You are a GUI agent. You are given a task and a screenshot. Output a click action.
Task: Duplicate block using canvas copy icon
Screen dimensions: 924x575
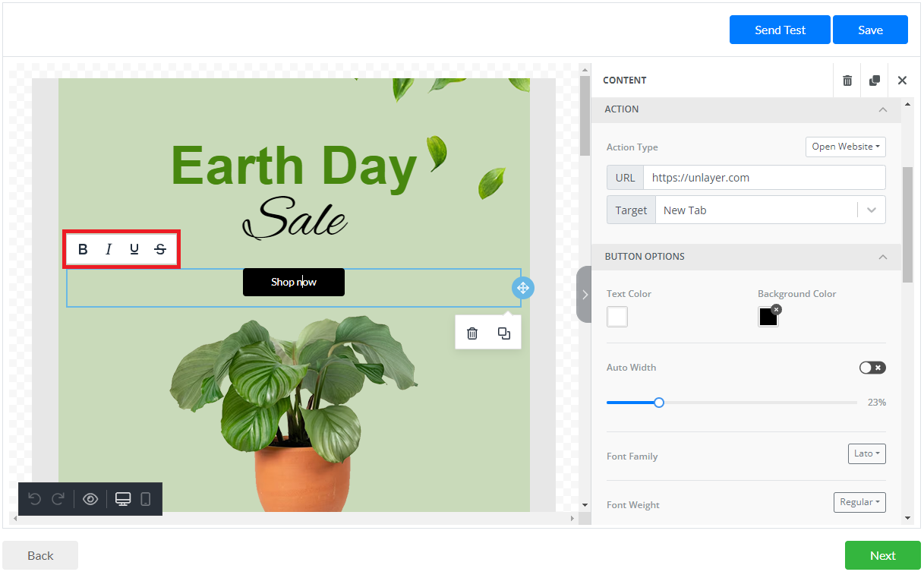504,333
